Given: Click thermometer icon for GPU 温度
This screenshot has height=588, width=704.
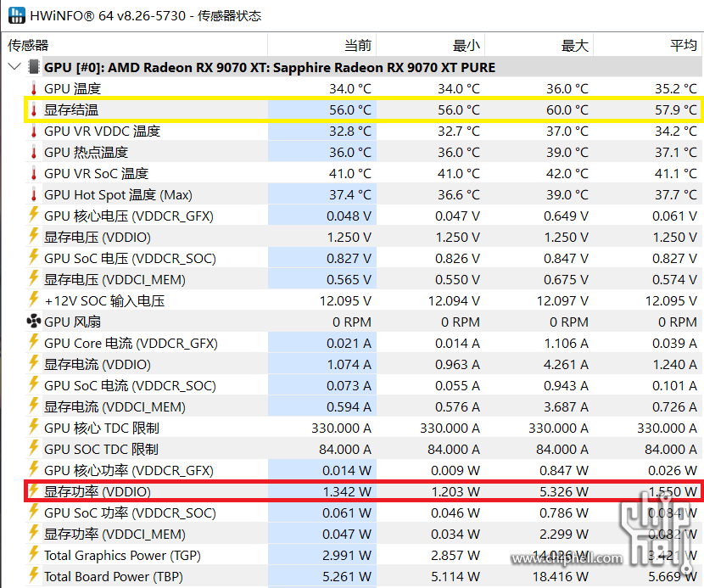Looking at the screenshot, I should [34, 88].
